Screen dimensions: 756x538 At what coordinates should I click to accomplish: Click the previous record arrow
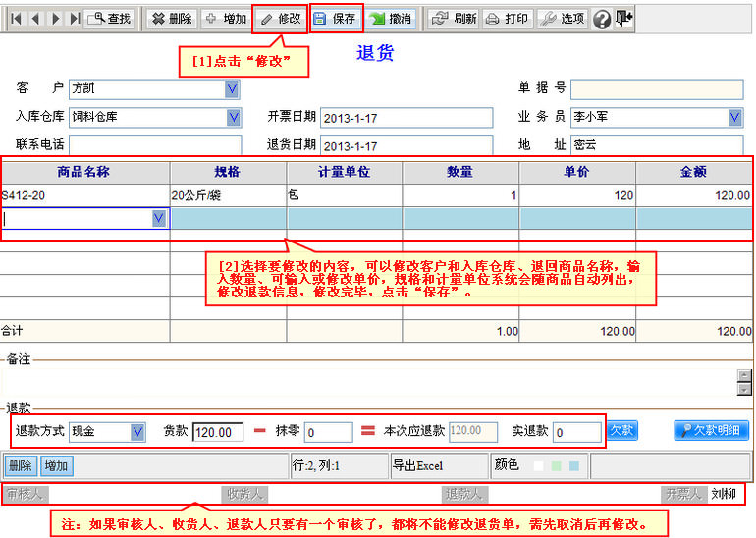[x=34, y=19]
